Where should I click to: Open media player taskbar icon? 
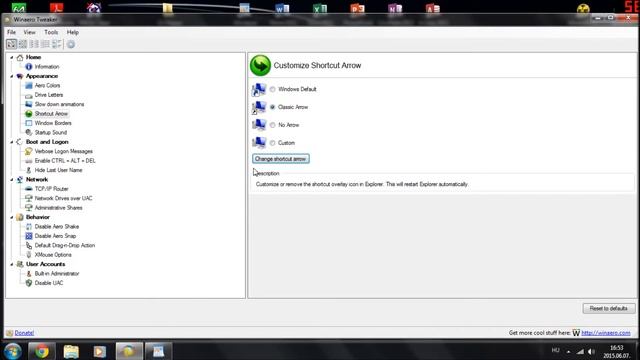point(100,351)
